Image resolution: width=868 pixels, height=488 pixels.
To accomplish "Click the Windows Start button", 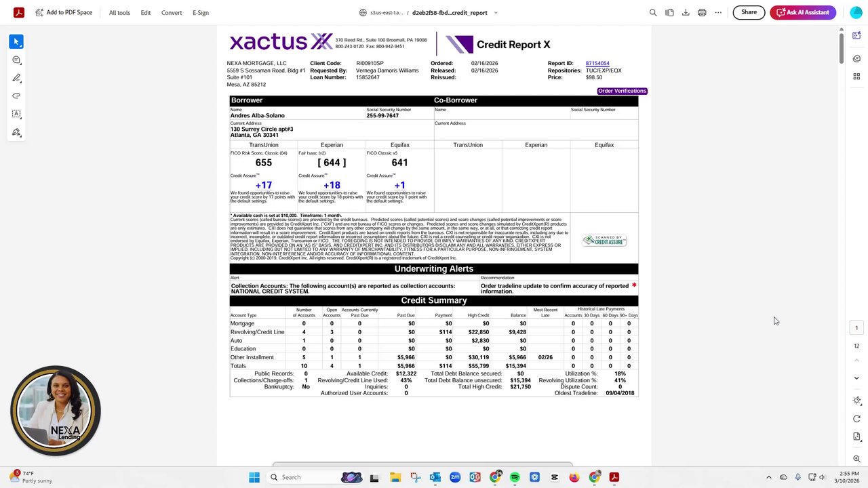I will point(254,477).
